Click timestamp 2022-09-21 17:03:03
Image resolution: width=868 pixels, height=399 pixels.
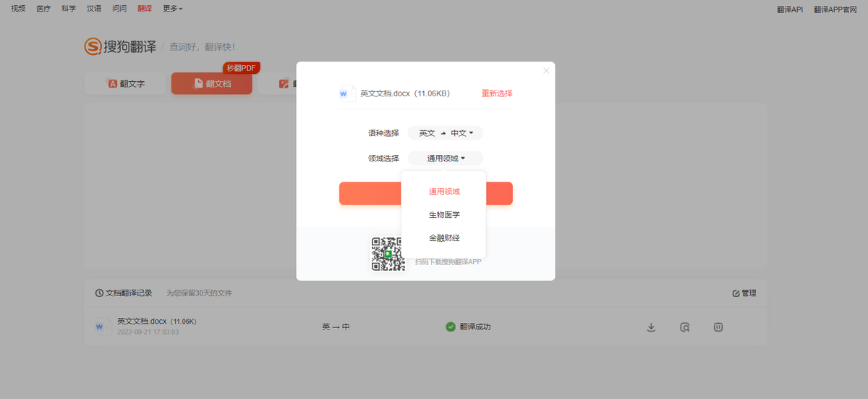pos(148,332)
